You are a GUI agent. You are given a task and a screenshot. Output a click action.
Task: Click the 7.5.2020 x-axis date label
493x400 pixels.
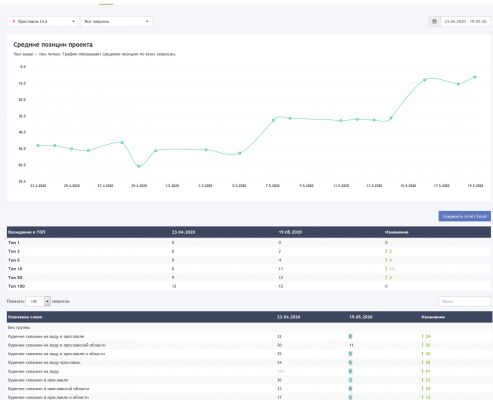273,186
